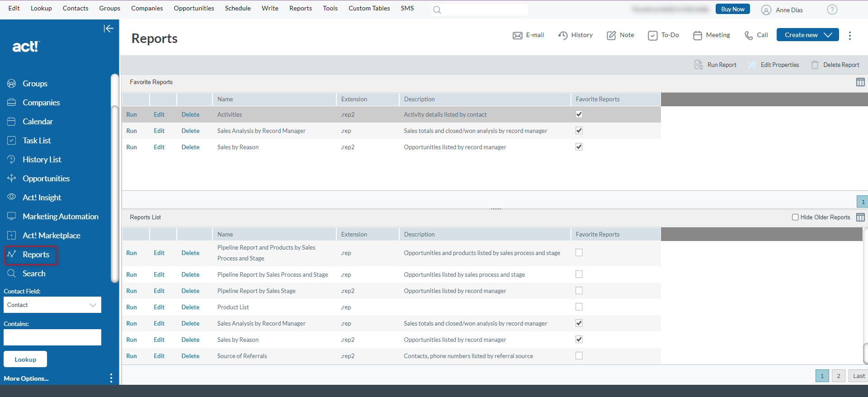
Task: Create a new Note
Action: click(x=620, y=35)
